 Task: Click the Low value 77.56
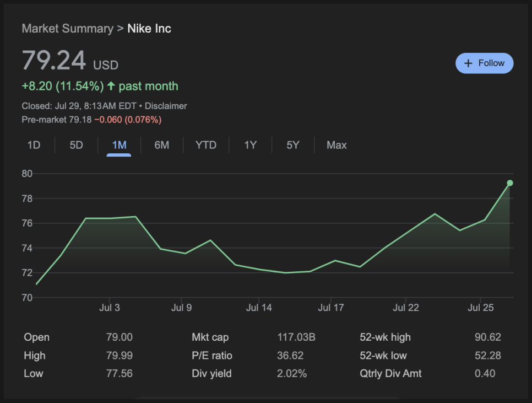[120, 373]
